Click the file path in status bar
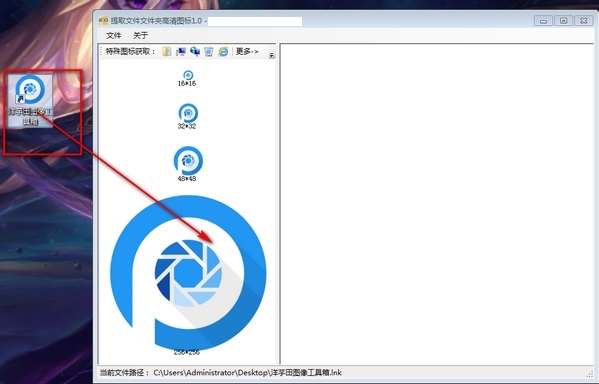599x384 pixels. click(x=248, y=373)
